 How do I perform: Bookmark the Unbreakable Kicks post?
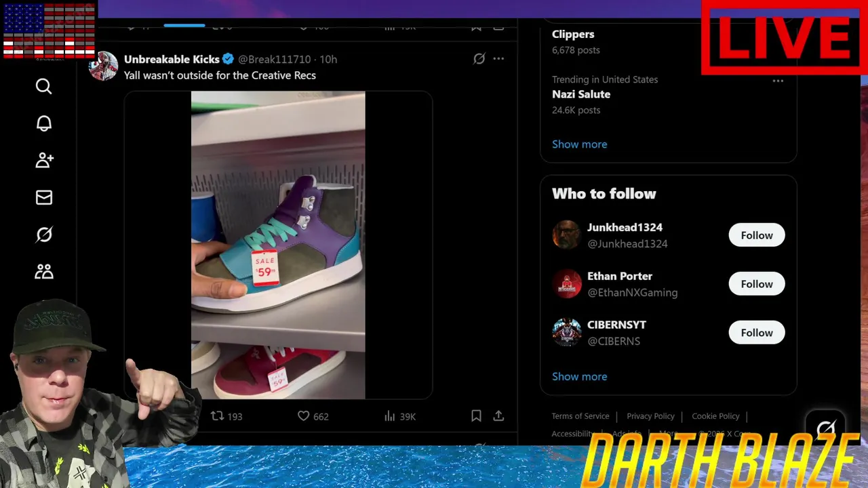click(x=476, y=415)
